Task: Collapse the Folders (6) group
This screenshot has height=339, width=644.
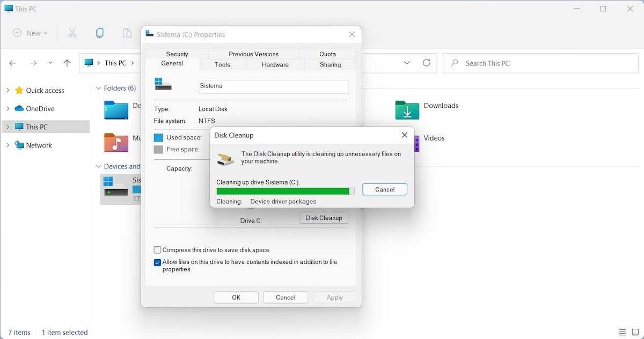Action: point(99,89)
